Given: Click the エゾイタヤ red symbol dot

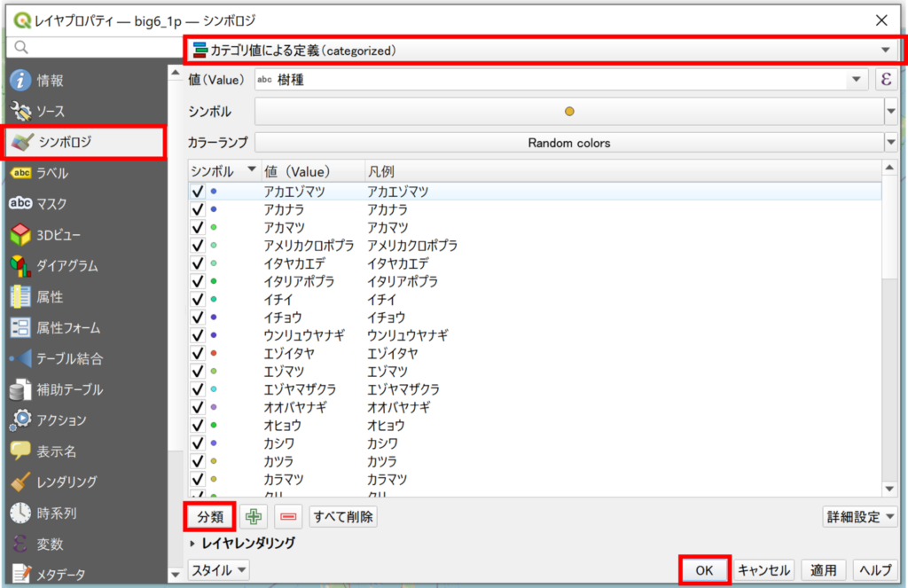Looking at the screenshot, I should [x=214, y=353].
